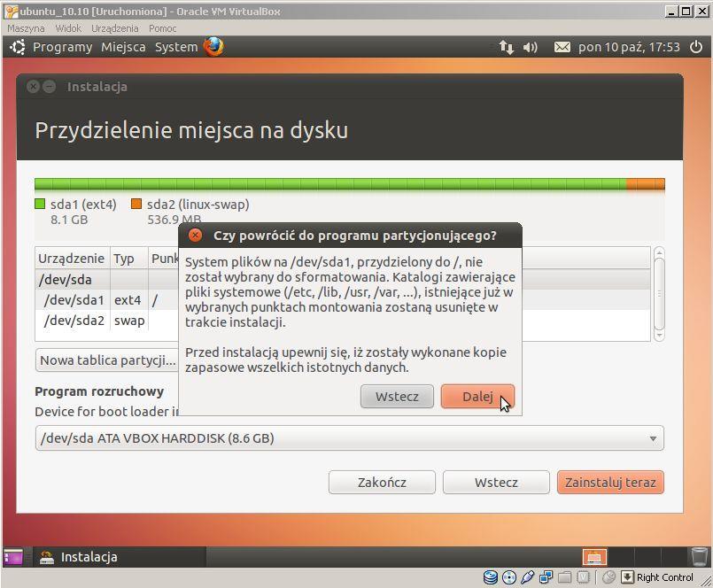Screen dimensions: 713x588
Task: Minimize the Instalacja installer window
Action: tap(49, 87)
